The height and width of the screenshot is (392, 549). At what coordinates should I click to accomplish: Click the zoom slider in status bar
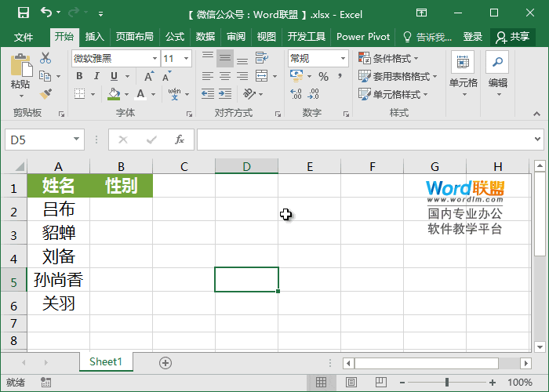pyautogui.click(x=447, y=383)
